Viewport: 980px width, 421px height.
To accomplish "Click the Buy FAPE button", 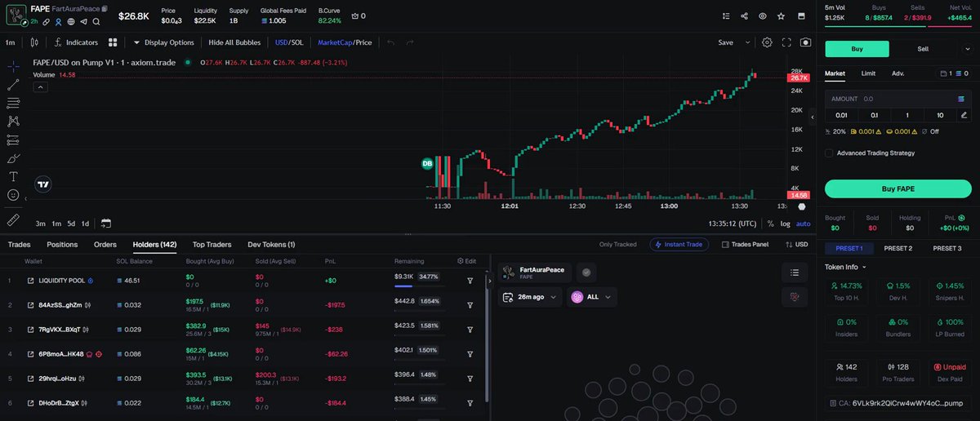I will click(897, 188).
